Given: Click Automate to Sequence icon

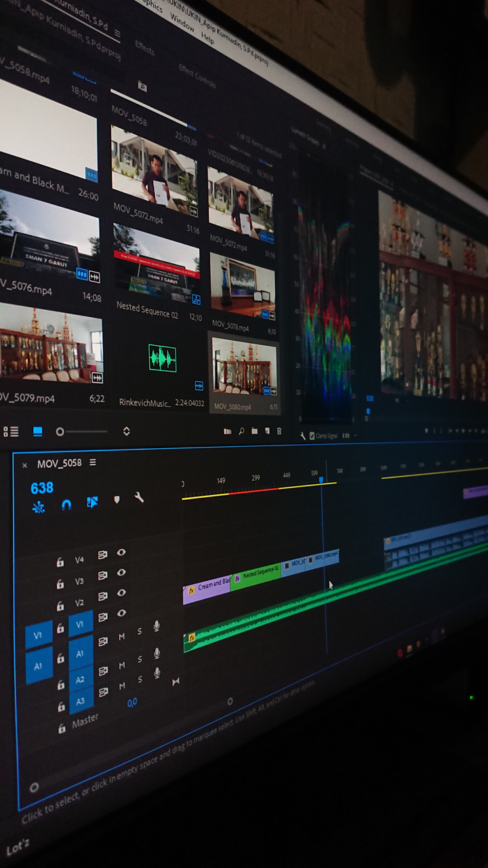Looking at the screenshot, I should pos(228,431).
